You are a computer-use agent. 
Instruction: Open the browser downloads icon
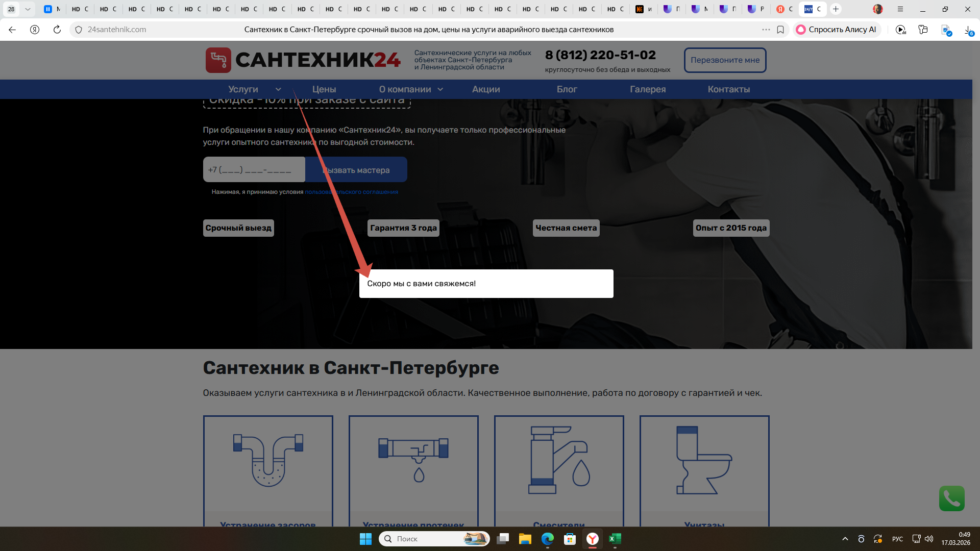pyautogui.click(x=968, y=30)
